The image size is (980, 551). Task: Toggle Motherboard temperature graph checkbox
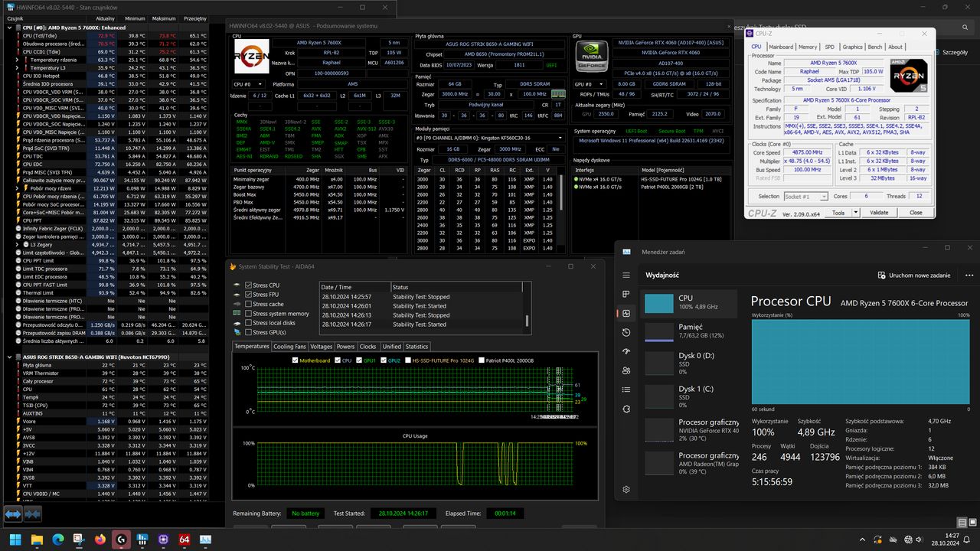click(296, 360)
